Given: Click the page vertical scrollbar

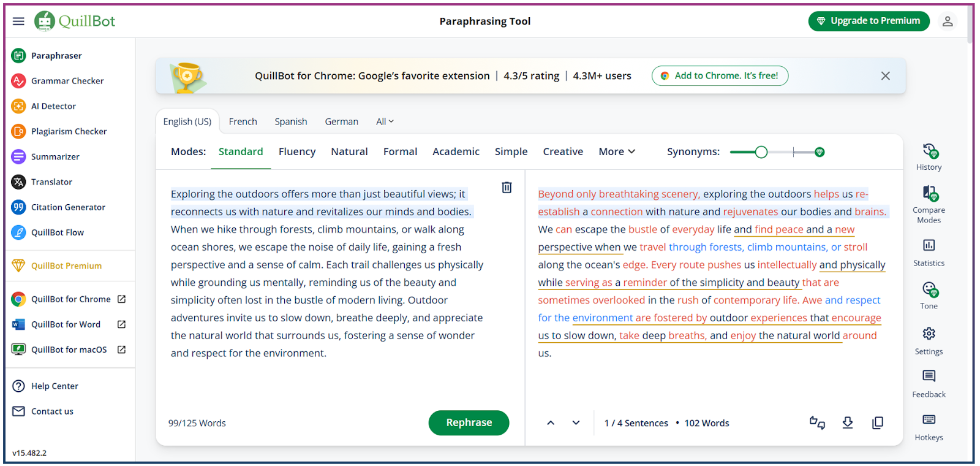Looking at the screenshot, I should 970,23.
